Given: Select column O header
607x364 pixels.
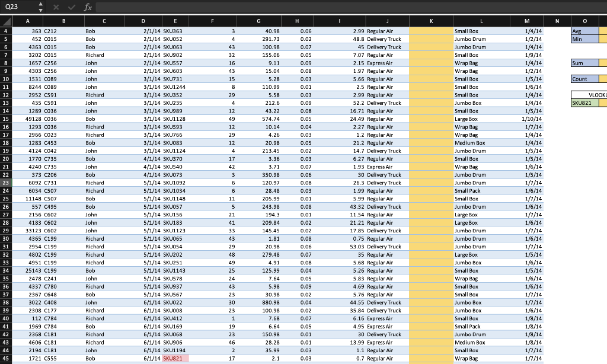Looking at the screenshot, I should [585, 21].
